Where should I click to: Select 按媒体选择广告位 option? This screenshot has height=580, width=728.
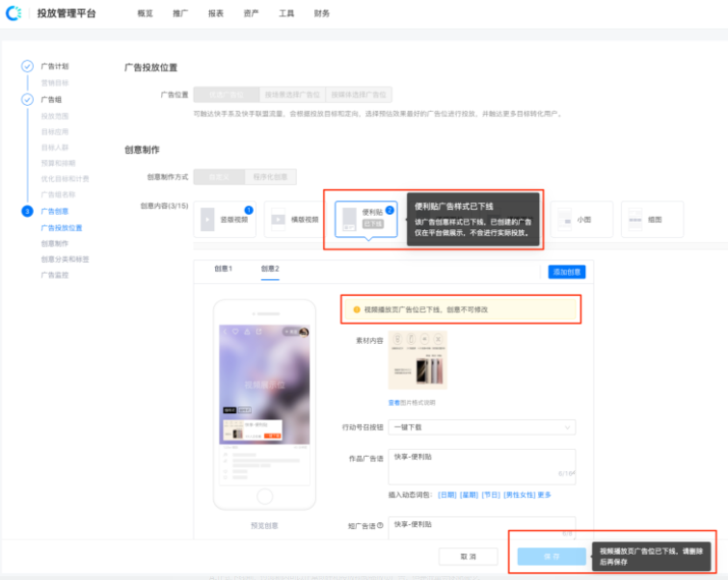(359, 94)
